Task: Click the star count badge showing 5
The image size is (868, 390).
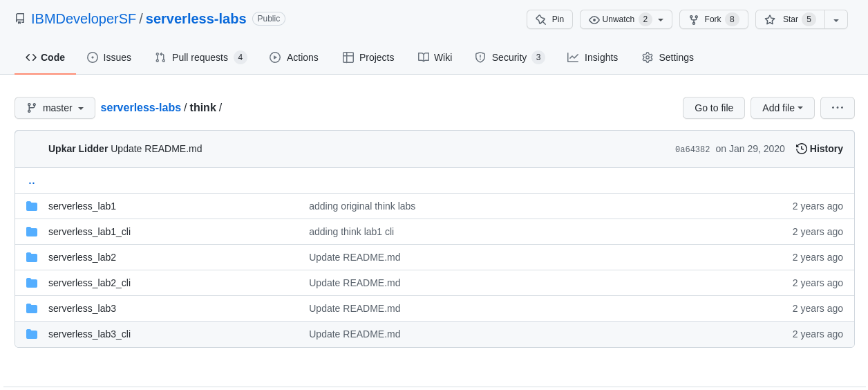Action: click(809, 19)
